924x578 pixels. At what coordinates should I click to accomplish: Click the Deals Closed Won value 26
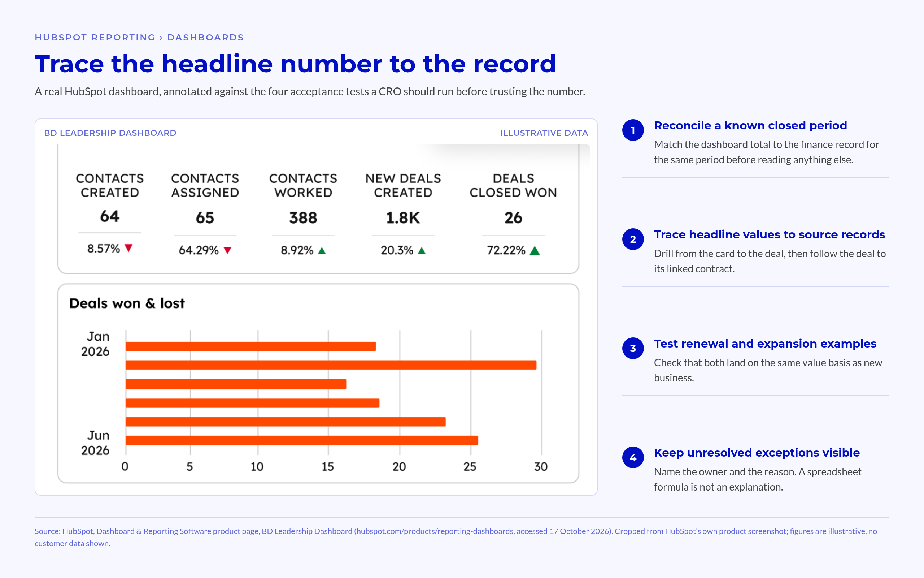click(x=513, y=218)
